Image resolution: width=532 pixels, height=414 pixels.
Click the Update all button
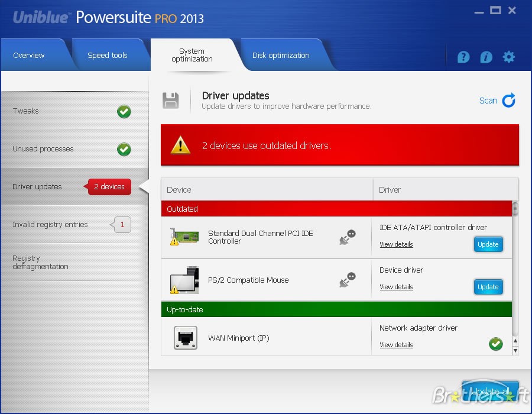[x=491, y=392]
